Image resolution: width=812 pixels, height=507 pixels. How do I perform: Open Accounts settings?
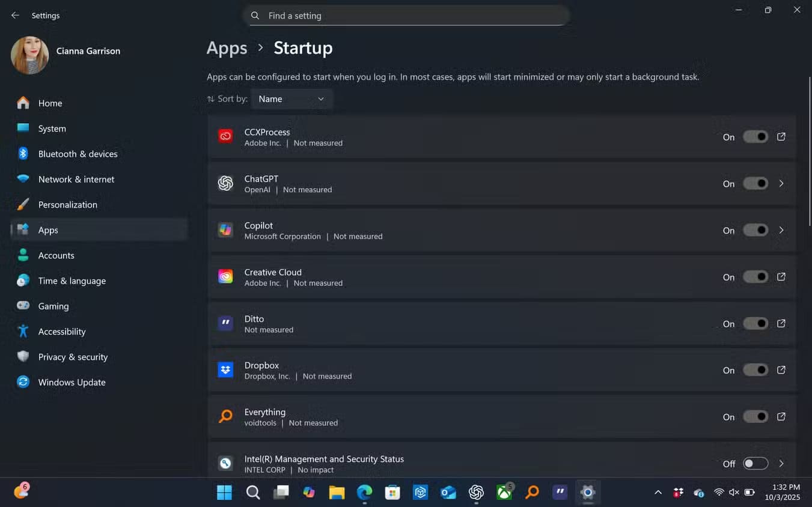[x=99, y=255]
